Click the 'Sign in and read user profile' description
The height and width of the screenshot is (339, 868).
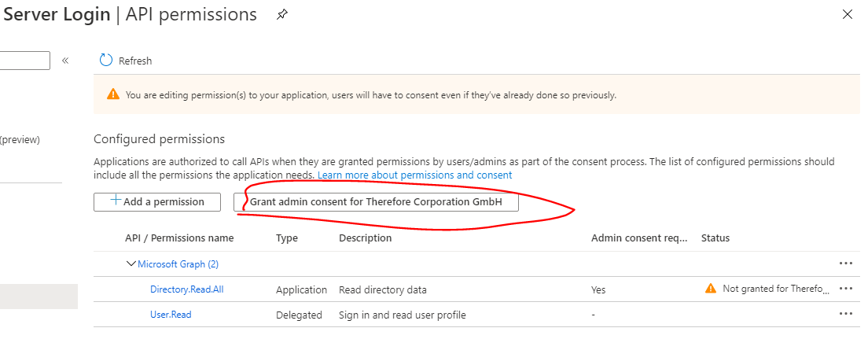403,315
